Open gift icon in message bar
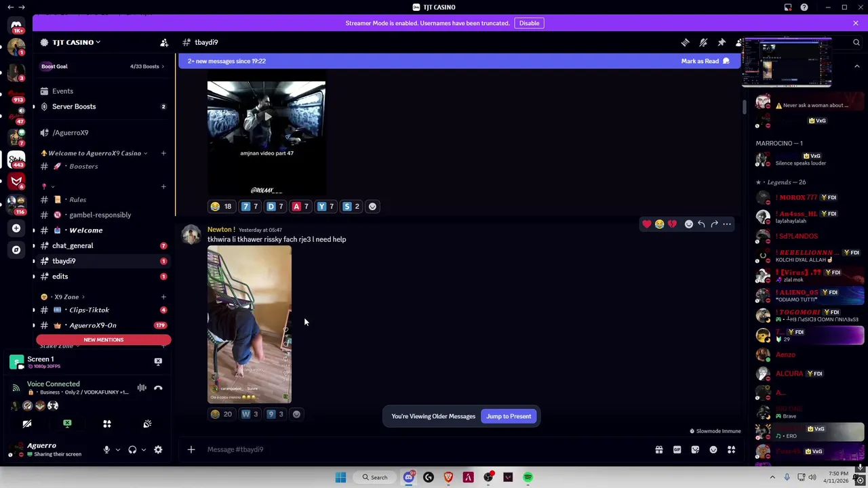Screen dimensions: 868x488 658,449
